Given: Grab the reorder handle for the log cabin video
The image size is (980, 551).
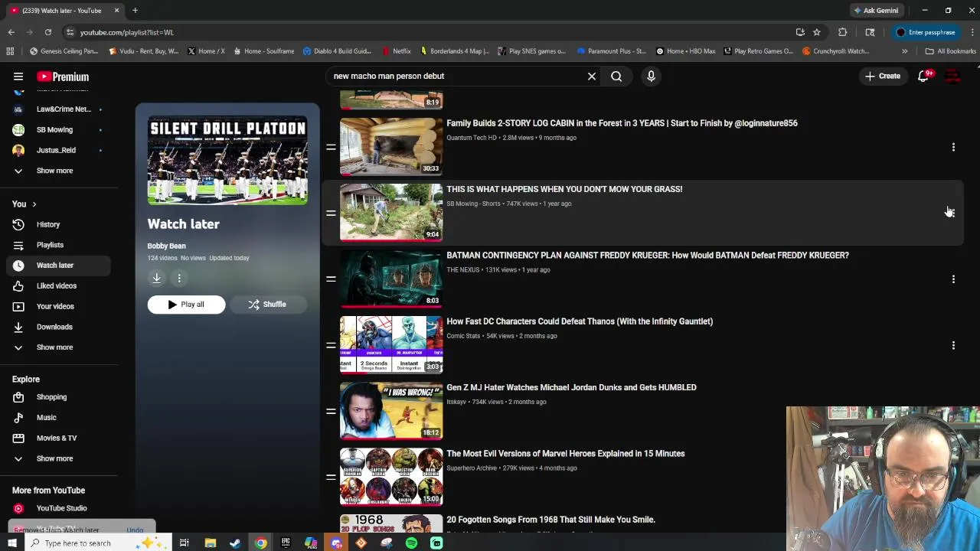Looking at the screenshot, I should tap(331, 147).
